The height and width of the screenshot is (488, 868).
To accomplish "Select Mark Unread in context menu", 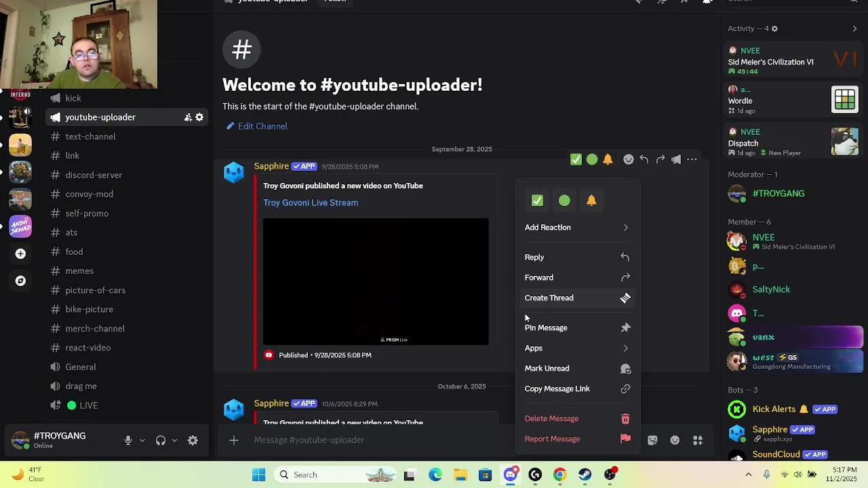I will 577,369.
